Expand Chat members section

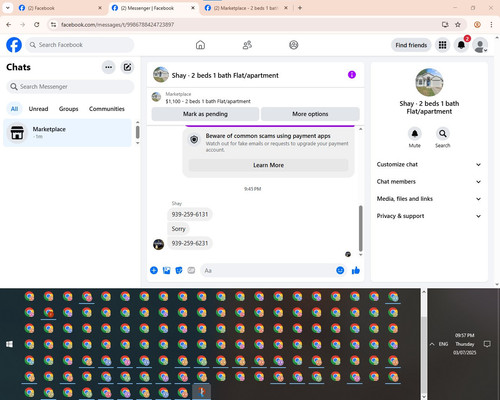429,182
